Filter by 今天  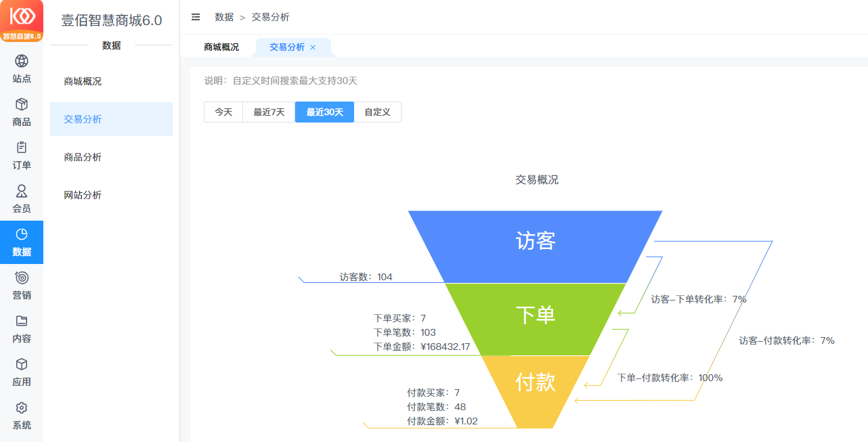[223, 112]
